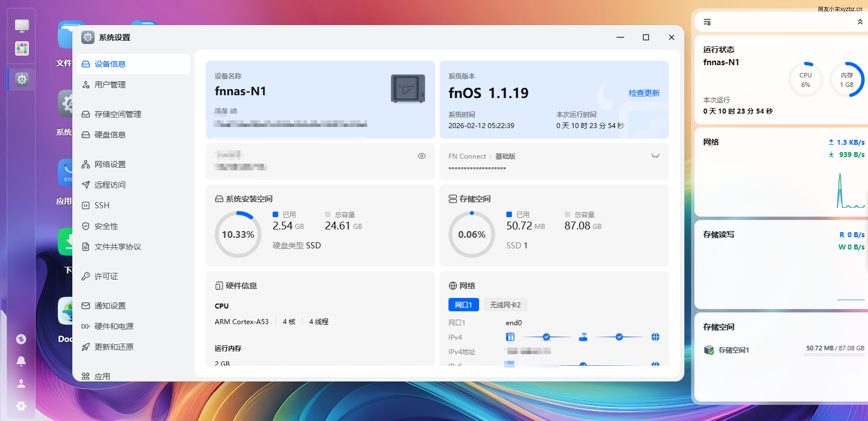Open widget settings icon in right panel header
Screen dimensions: 868x421
tap(707, 22)
